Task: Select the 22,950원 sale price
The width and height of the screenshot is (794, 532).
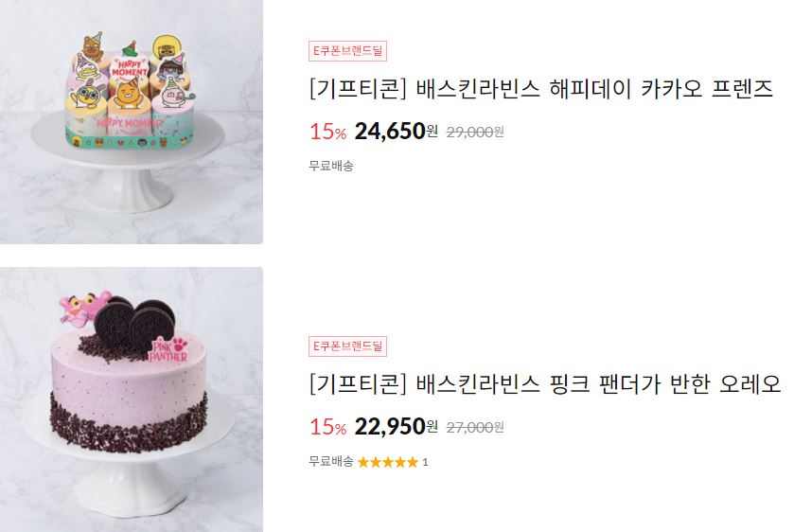Action: 396,427
